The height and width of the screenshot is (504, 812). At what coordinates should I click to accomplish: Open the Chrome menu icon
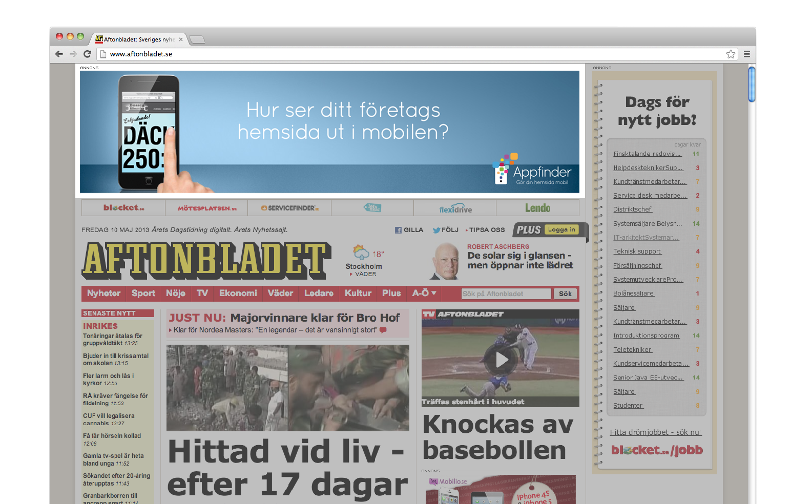(747, 54)
